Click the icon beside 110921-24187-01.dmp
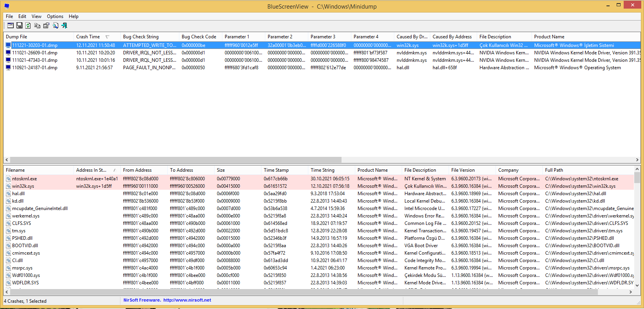Screen dimensions: 644x309 pos(8,68)
